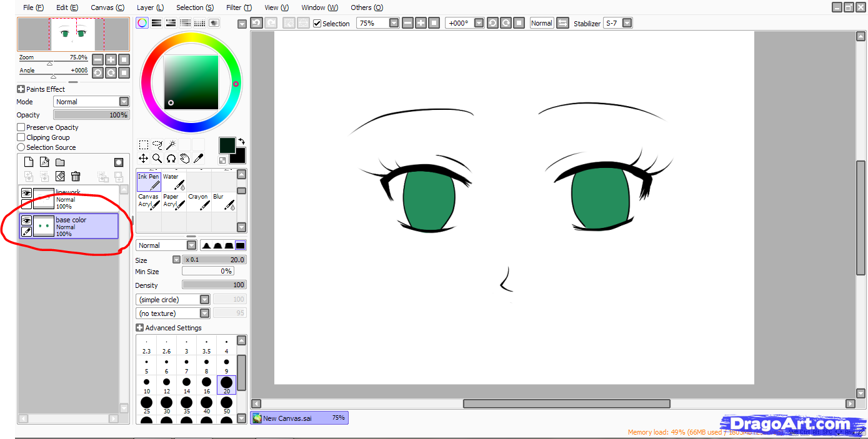Click the grayed Redo arrow in toolbar
The image size is (868, 439).
[x=271, y=23]
